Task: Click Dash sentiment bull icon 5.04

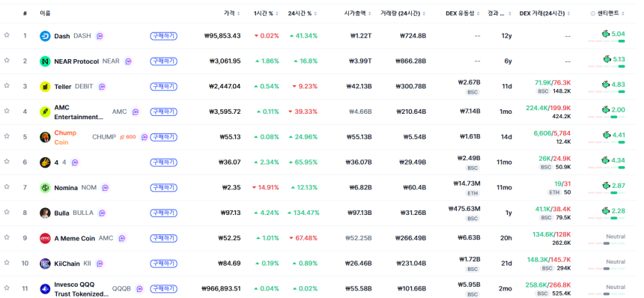Action: click(606, 34)
